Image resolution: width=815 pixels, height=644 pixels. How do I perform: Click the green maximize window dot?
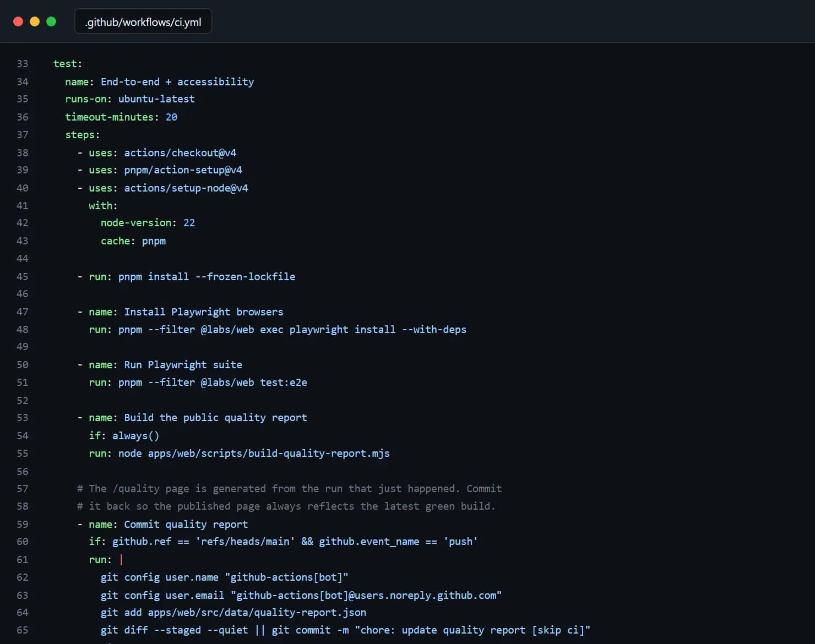click(x=51, y=21)
